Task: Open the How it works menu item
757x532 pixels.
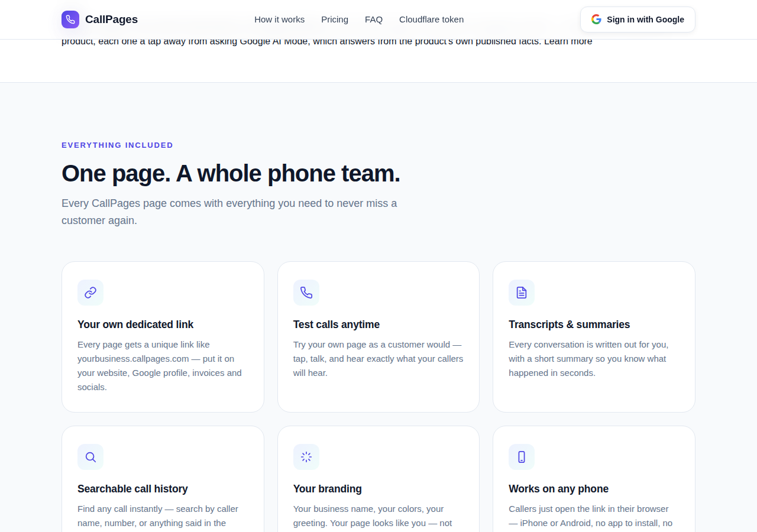Action: click(x=279, y=20)
